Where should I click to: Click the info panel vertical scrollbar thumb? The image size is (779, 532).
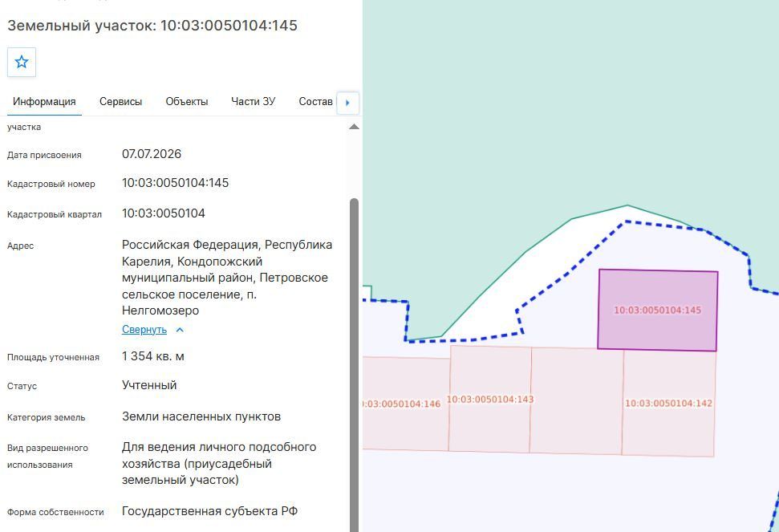pyautogui.click(x=355, y=365)
